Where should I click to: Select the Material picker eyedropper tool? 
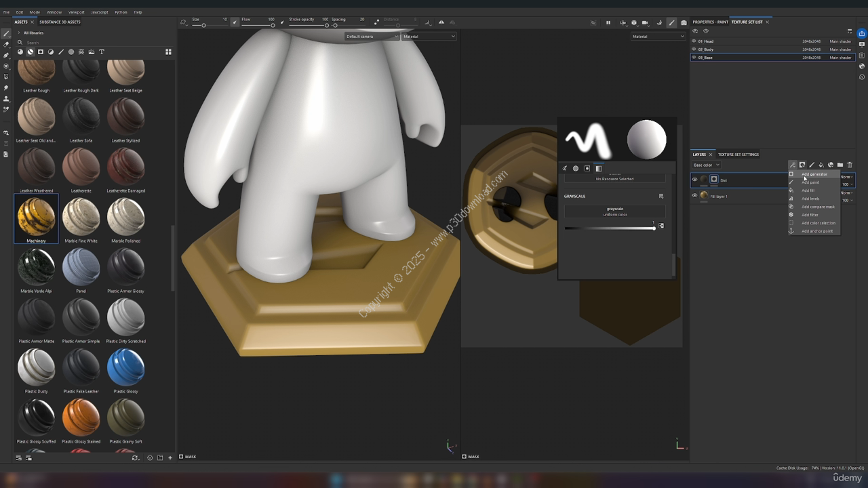tap(6, 109)
